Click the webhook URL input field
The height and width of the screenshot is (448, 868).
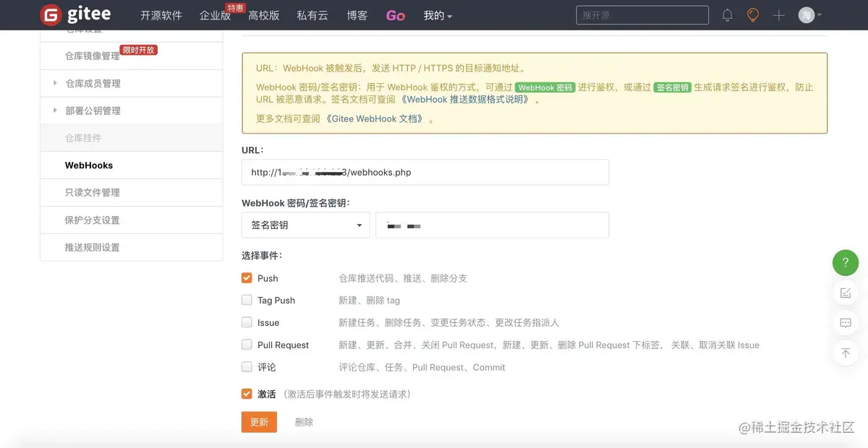pyautogui.click(x=425, y=172)
